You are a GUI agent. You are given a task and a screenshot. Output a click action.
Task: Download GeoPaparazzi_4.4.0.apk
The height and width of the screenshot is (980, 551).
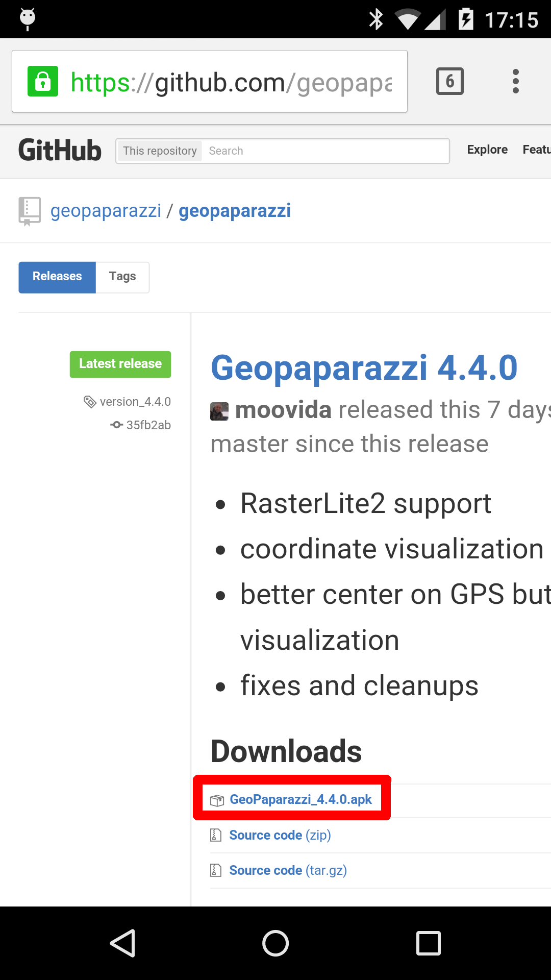(x=301, y=799)
